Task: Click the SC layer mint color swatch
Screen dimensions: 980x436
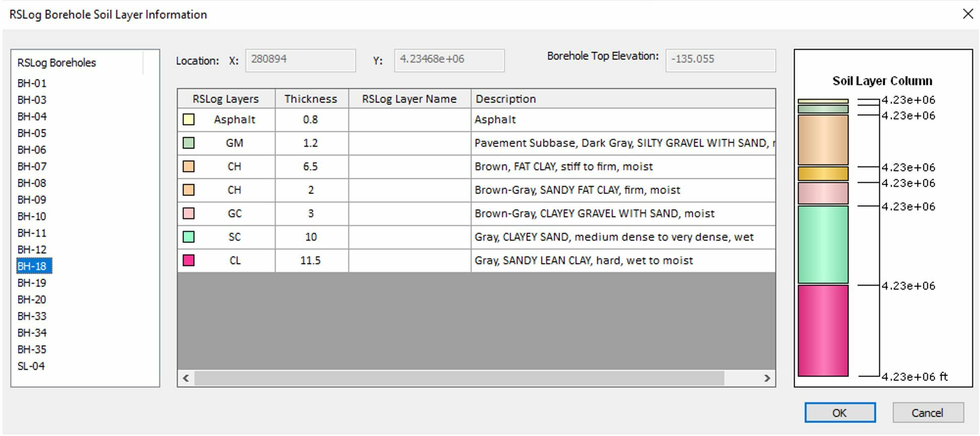Action: pyautogui.click(x=189, y=237)
